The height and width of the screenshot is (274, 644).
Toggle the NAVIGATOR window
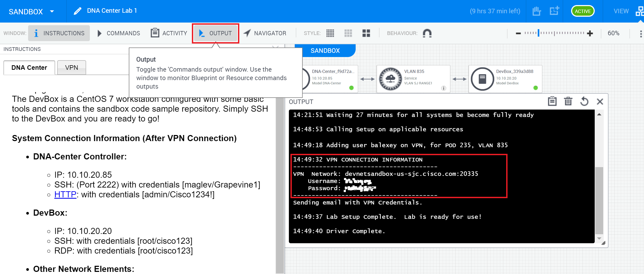click(265, 33)
